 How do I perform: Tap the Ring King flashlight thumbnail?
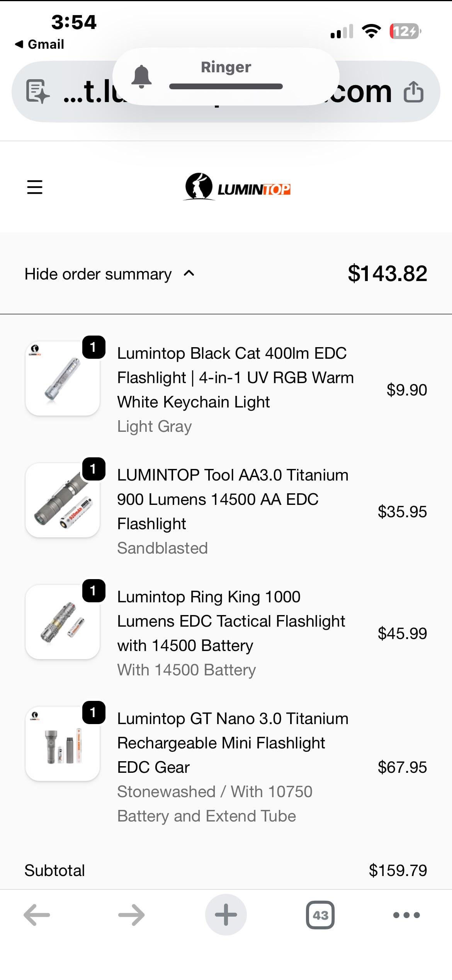[63, 622]
